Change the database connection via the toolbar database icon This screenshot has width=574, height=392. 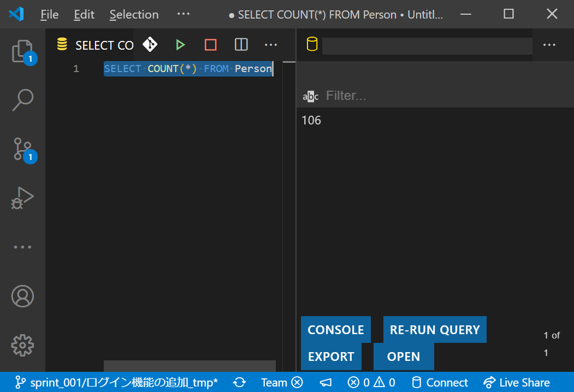[311, 45]
